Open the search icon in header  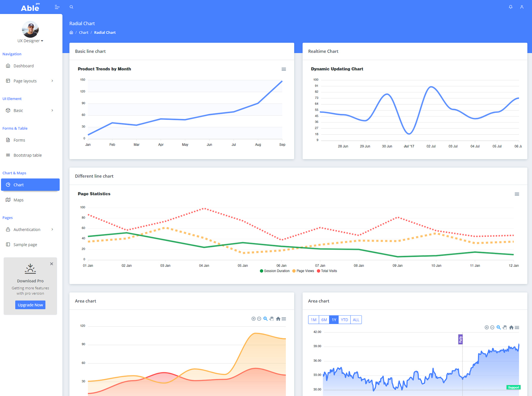71,7
